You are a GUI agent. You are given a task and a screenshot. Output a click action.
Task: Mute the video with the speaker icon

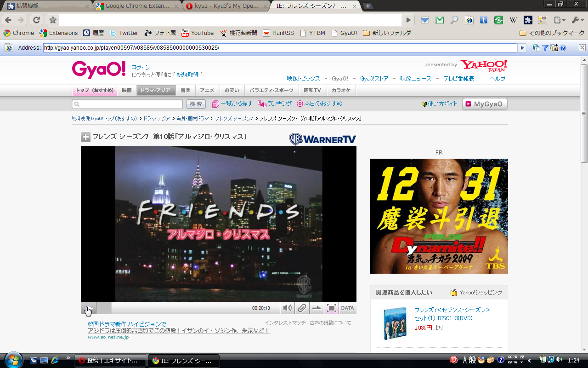[288, 308]
